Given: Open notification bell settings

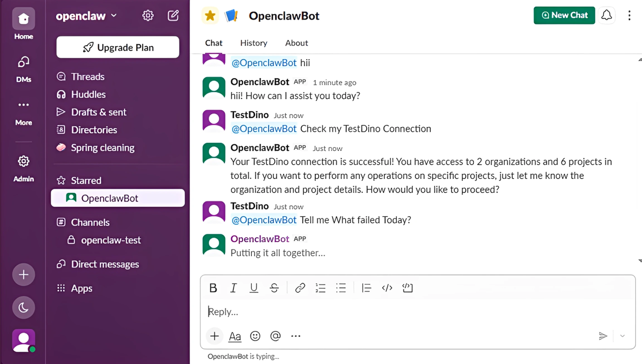Looking at the screenshot, I should (x=606, y=15).
